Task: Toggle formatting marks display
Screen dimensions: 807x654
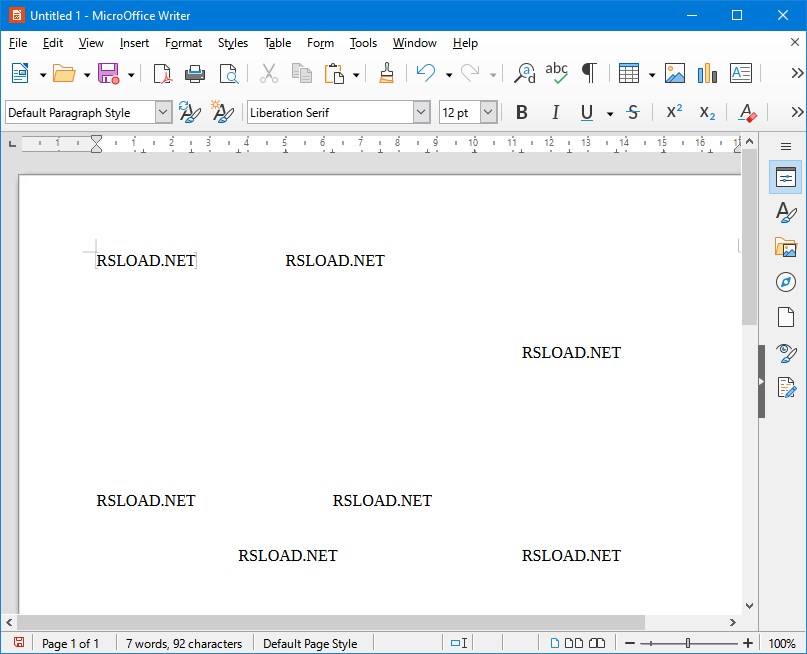Action: [x=589, y=73]
